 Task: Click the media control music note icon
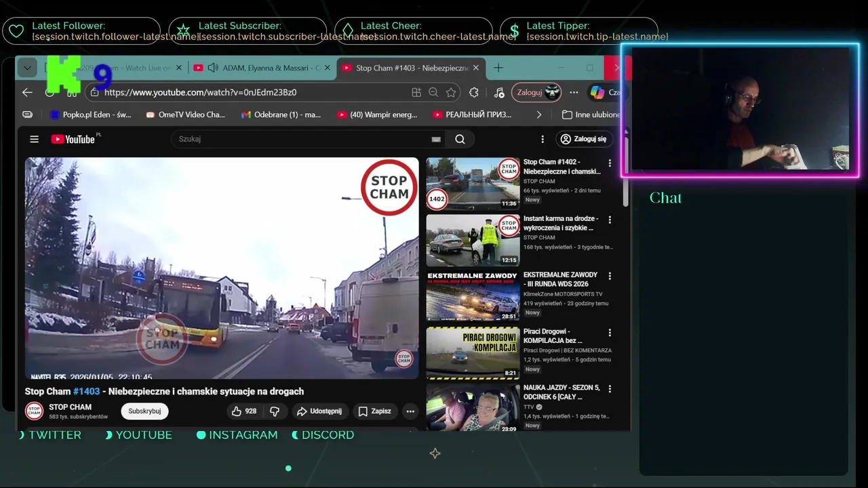click(499, 92)
